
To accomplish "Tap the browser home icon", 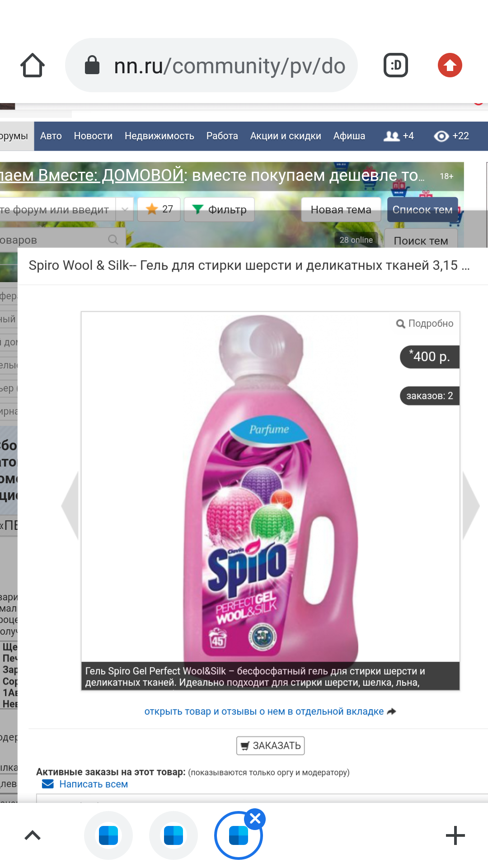I will 33,66.
